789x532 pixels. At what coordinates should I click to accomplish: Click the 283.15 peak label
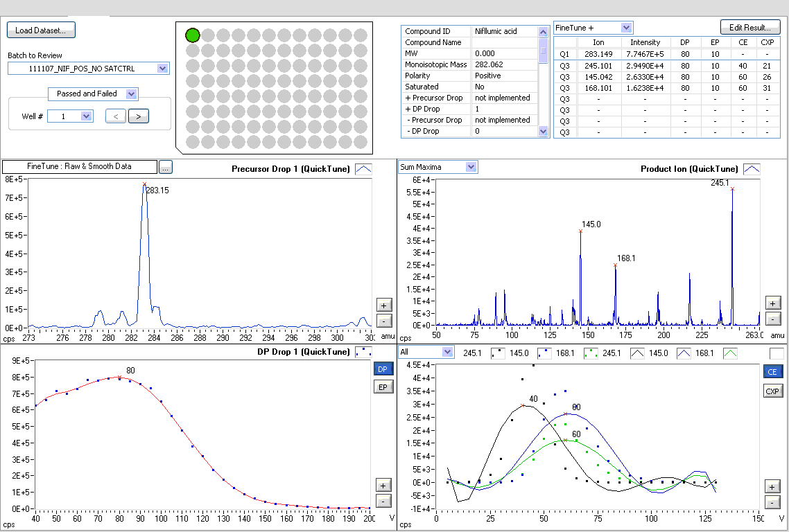(x=157, y=190)
